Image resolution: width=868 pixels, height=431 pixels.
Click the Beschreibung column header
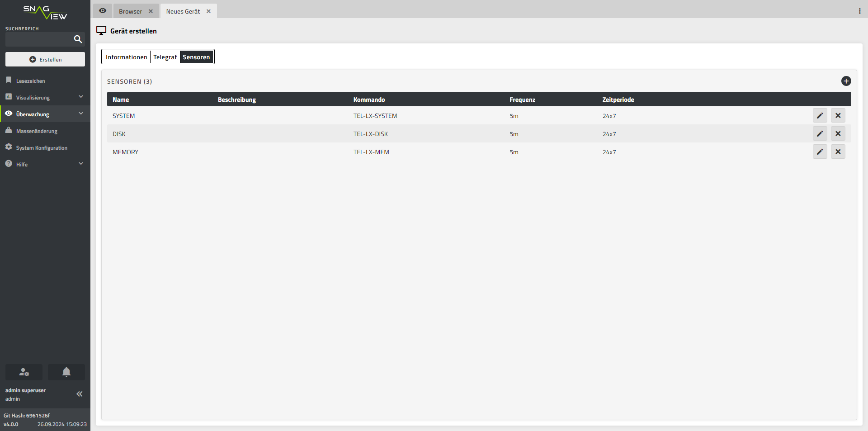237,99
